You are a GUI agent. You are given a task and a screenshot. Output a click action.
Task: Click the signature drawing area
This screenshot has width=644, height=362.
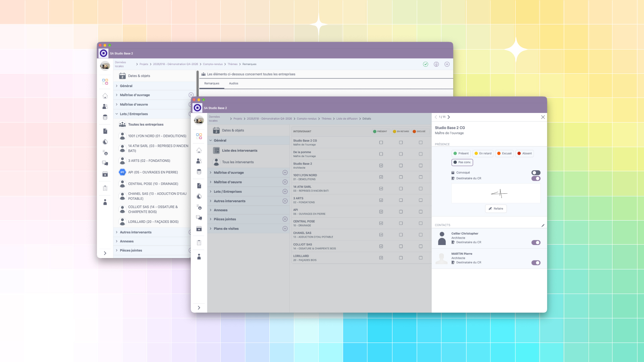[x=496, y=193]
